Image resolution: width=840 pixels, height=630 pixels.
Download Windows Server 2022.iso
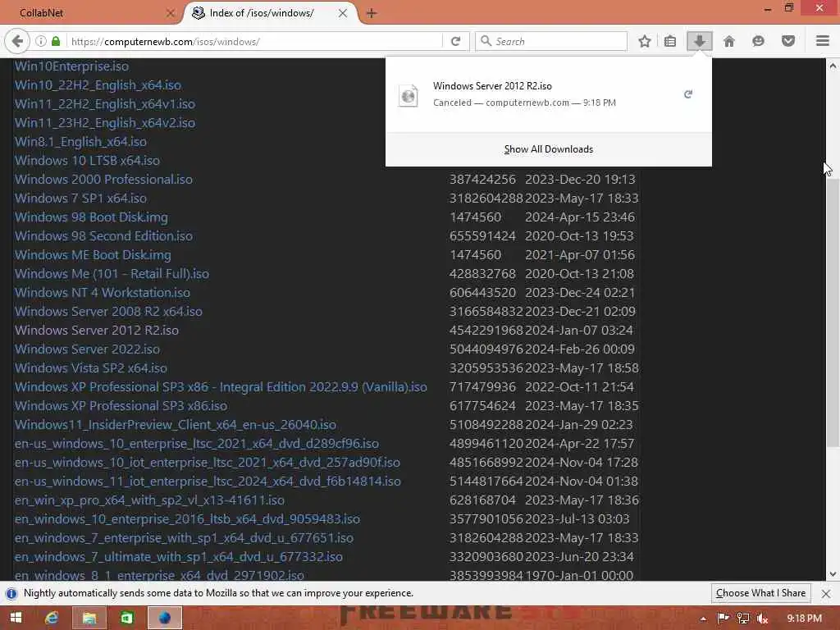pyautogui.click(x=87, y=349)
